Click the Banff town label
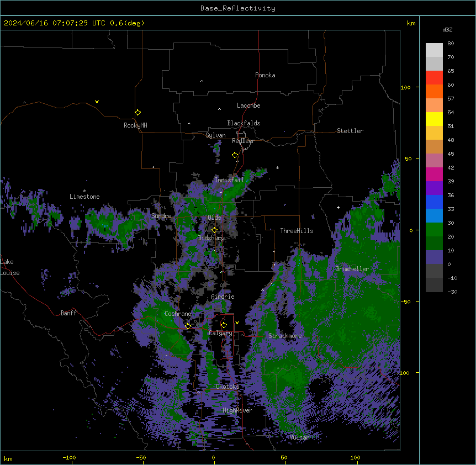Screen dimensions: 476x465 68,313
